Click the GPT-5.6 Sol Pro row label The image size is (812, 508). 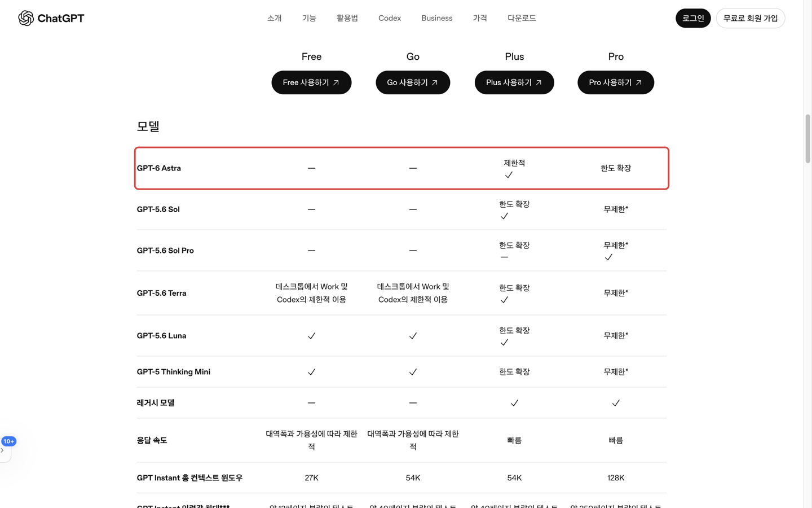point(165,251)
